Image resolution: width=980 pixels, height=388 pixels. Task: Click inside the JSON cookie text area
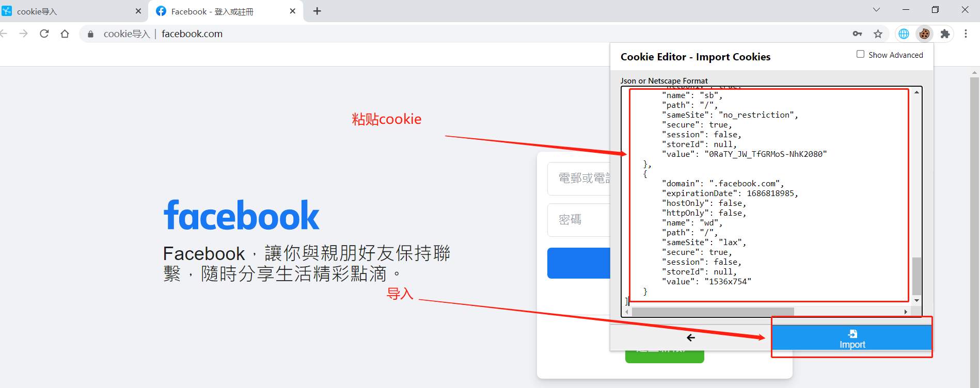pos(767,196)
